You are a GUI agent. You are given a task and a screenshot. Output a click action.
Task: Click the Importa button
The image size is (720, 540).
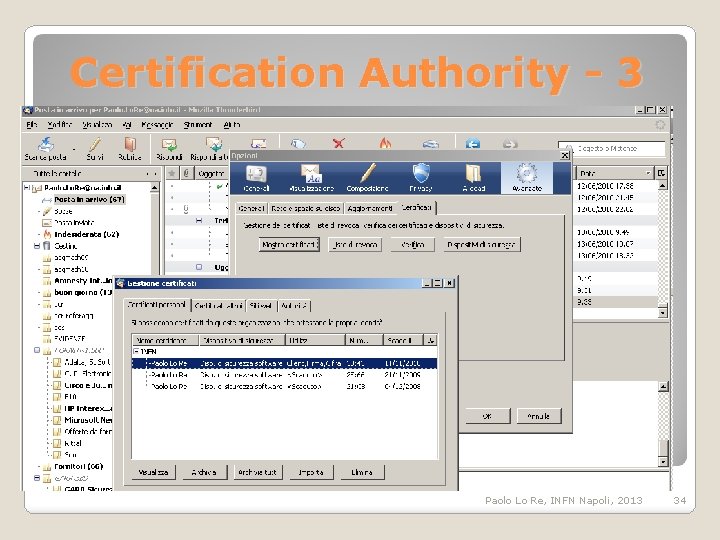(x=311, y=472)
